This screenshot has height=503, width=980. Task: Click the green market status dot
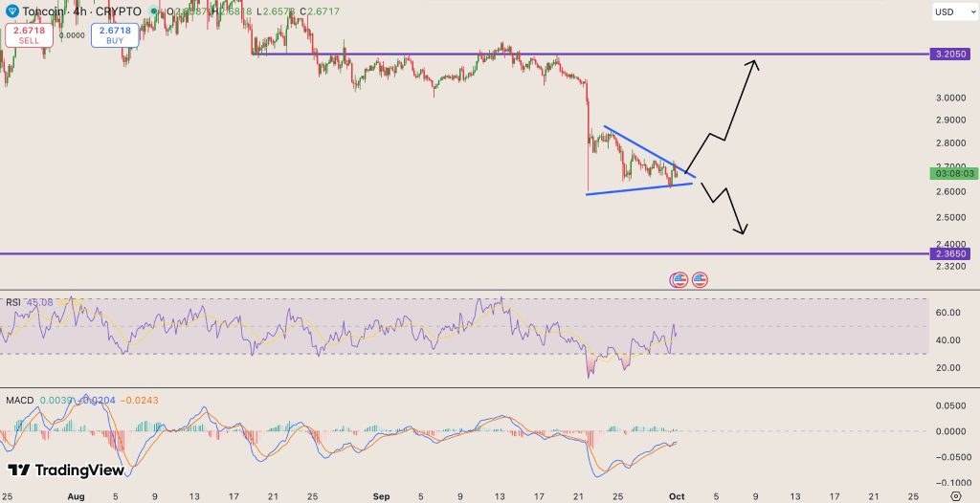click(x=153, y=11)
